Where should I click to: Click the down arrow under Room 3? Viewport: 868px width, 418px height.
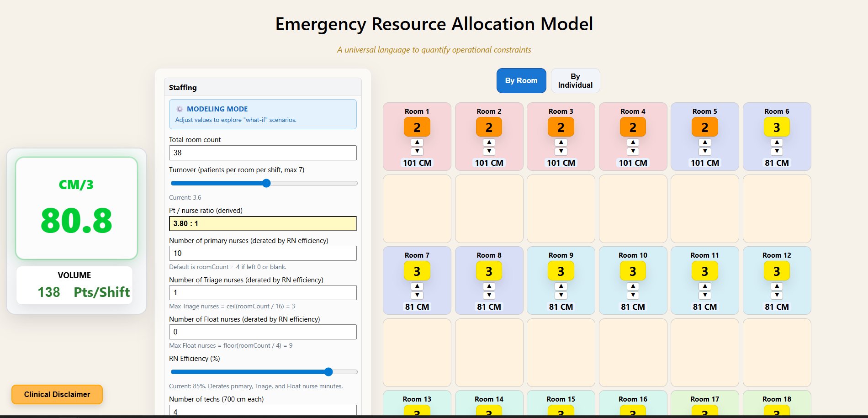pos(561,151)
